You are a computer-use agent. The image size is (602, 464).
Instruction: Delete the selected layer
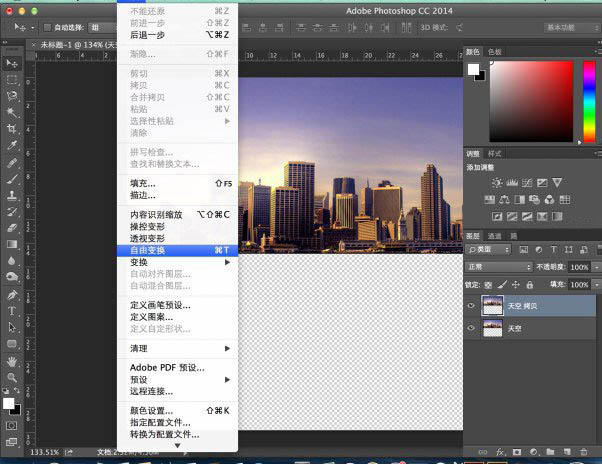(584, 452)
